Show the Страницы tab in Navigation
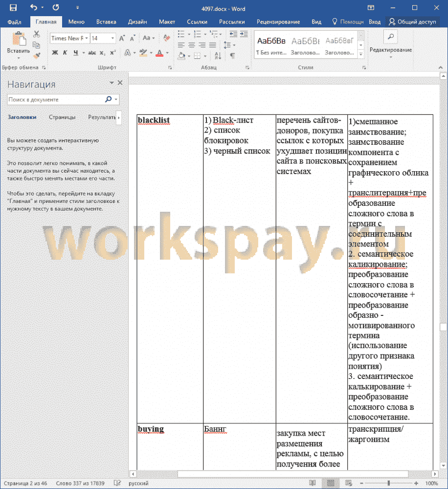 coord(62,117)
